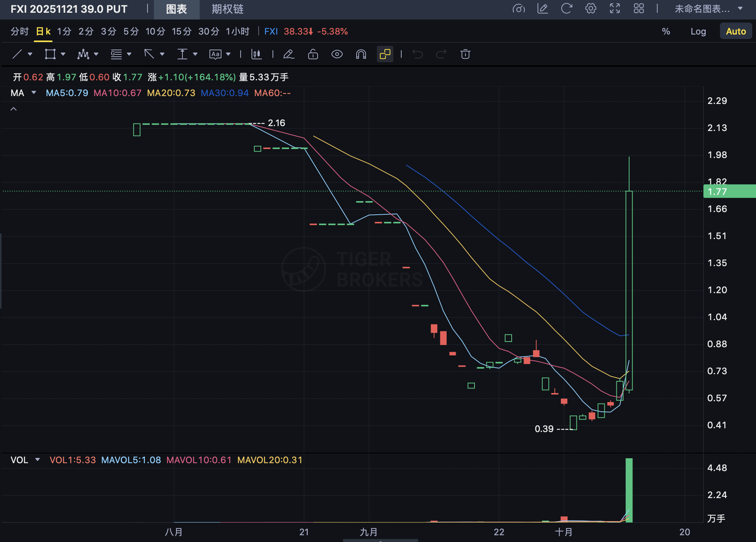Image resolution: width=756 pixels, height=542 pixels.
Task: Select the magnet snap tool icon
Action: point(361,54)
